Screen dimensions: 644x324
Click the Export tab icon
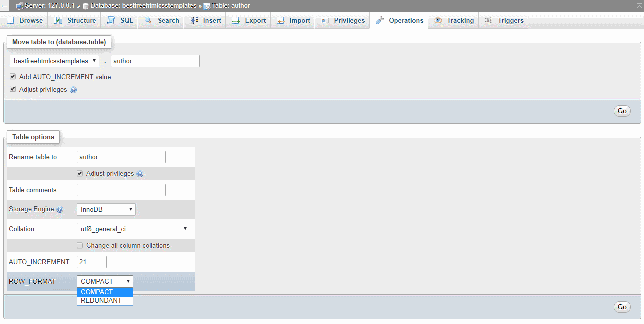tap(236, 20)
